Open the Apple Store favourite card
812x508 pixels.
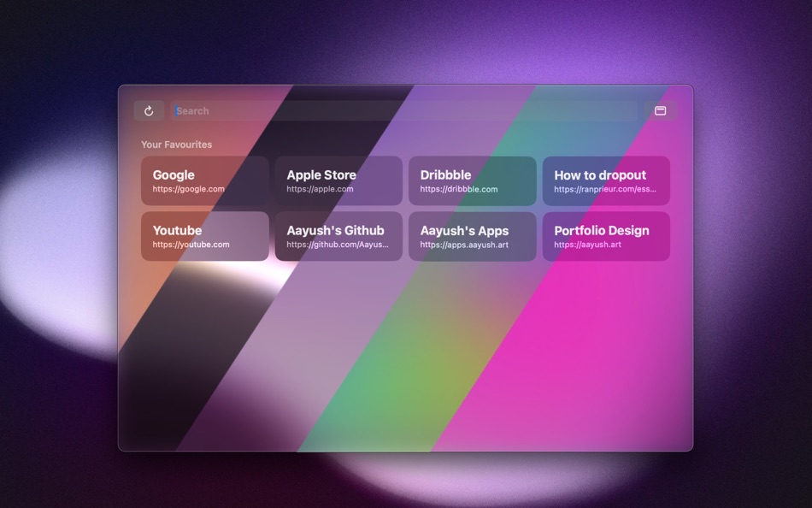click(338, 181)
